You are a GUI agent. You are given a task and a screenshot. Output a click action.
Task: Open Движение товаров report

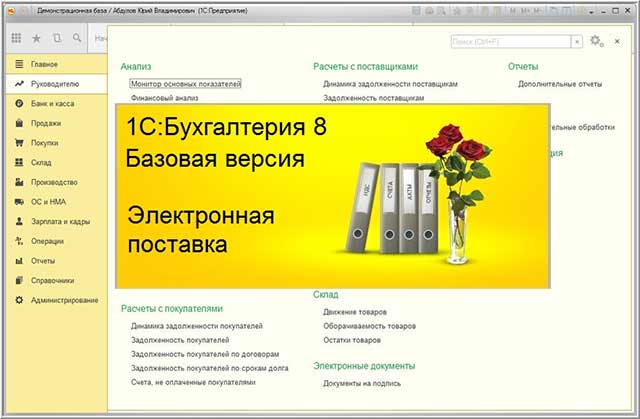click(x=355, y=312)
